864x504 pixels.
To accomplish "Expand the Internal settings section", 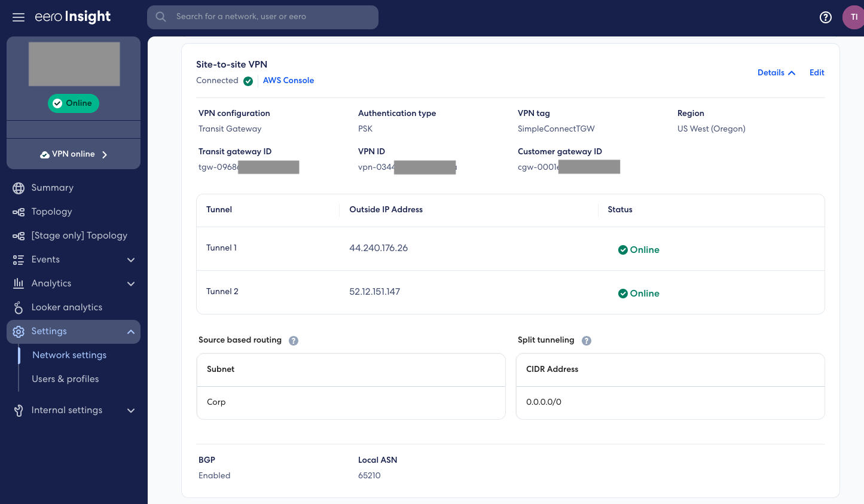I will [131, 410].
